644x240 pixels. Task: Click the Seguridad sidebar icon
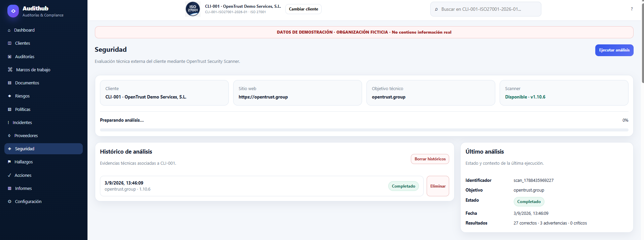coord(10,149)
